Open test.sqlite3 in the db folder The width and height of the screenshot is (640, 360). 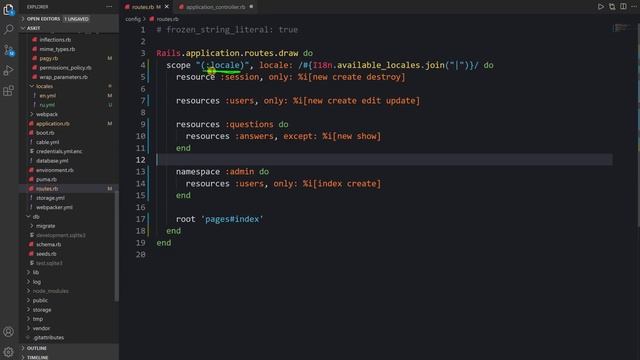[49, 263]
